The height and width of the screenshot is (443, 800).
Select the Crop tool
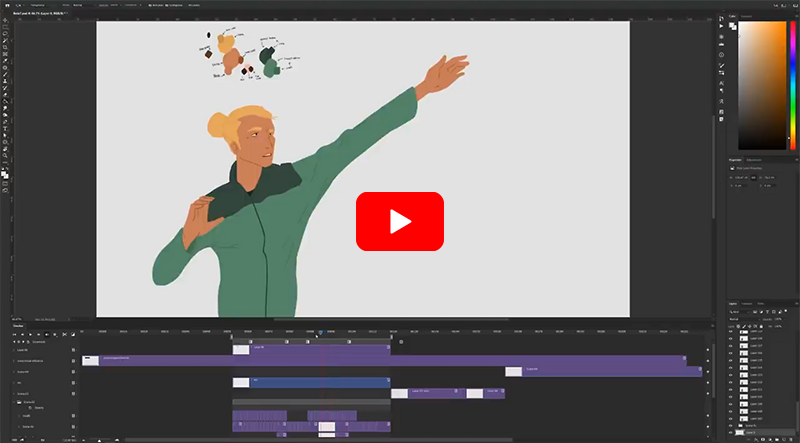(x=5, y=47)
